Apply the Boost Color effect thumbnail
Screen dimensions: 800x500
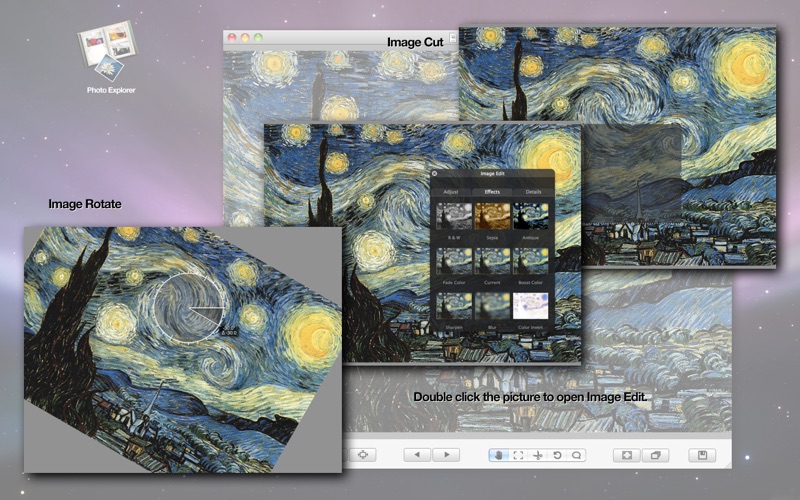[531, 261]
